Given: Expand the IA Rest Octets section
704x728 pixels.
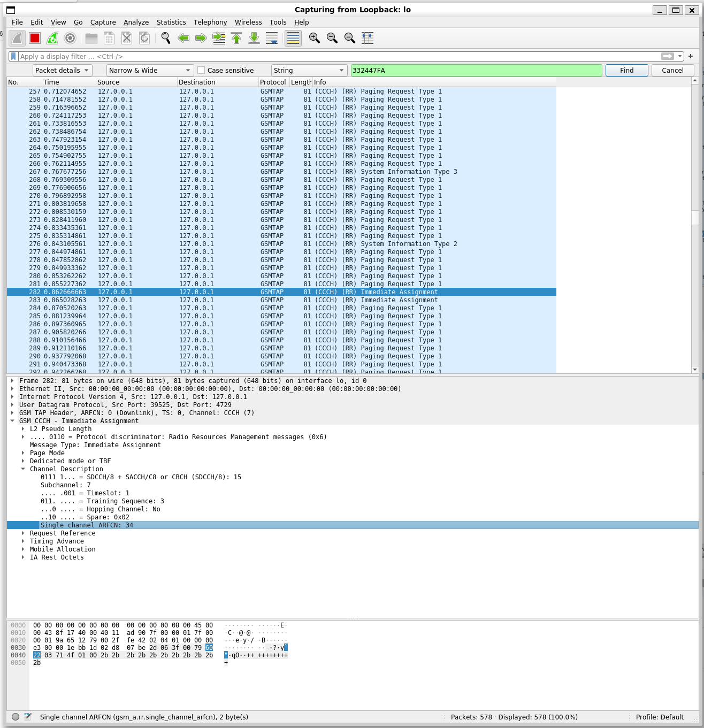Looking at the screenshot, I should pyautogui.click(x=22, y=557).
